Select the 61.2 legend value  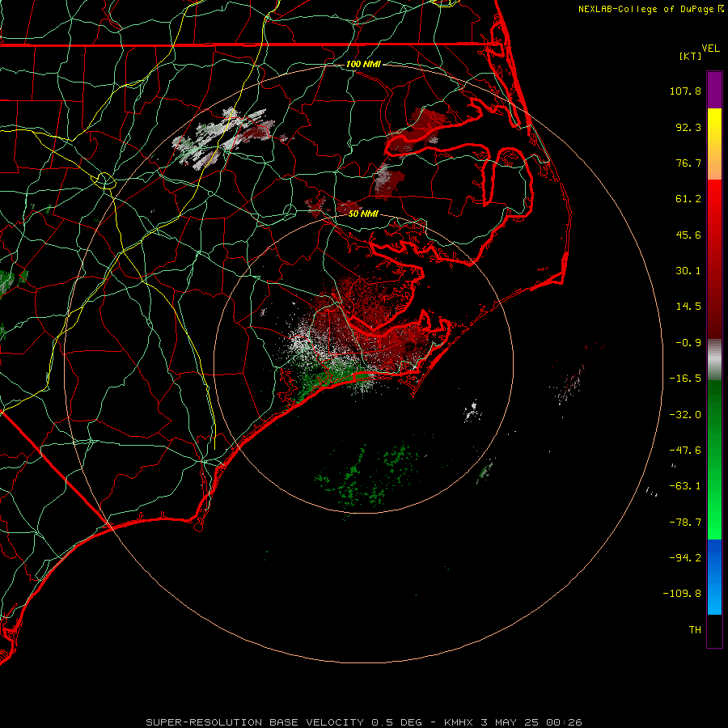(x=688, y=199)
